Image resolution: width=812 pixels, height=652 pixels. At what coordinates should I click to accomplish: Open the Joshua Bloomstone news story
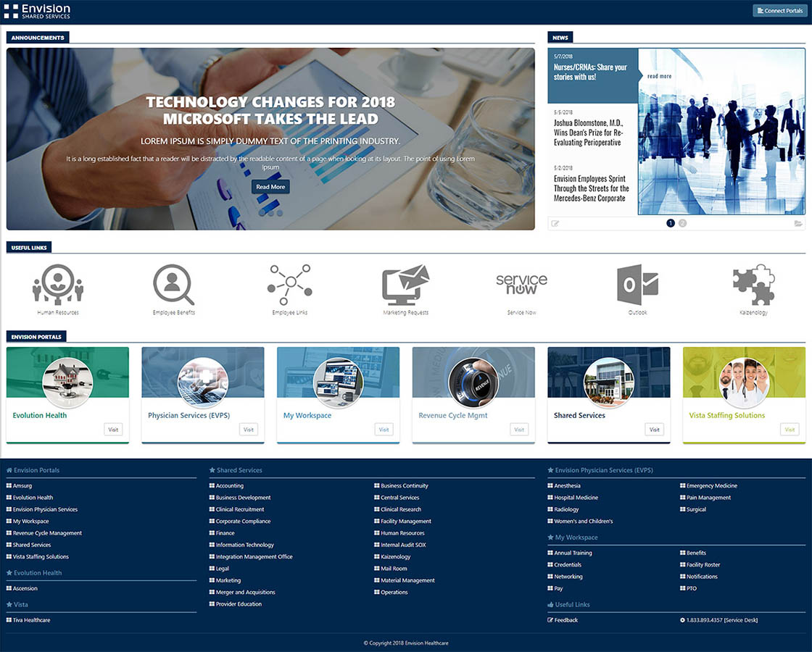coord(588,133)
